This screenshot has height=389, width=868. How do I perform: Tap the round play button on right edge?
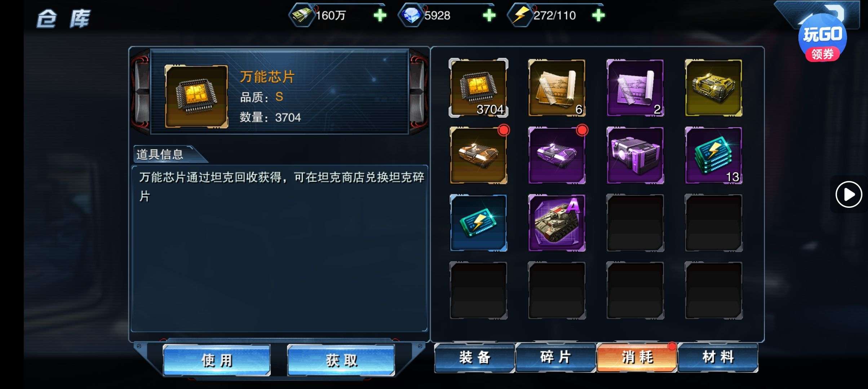[849, 194]
